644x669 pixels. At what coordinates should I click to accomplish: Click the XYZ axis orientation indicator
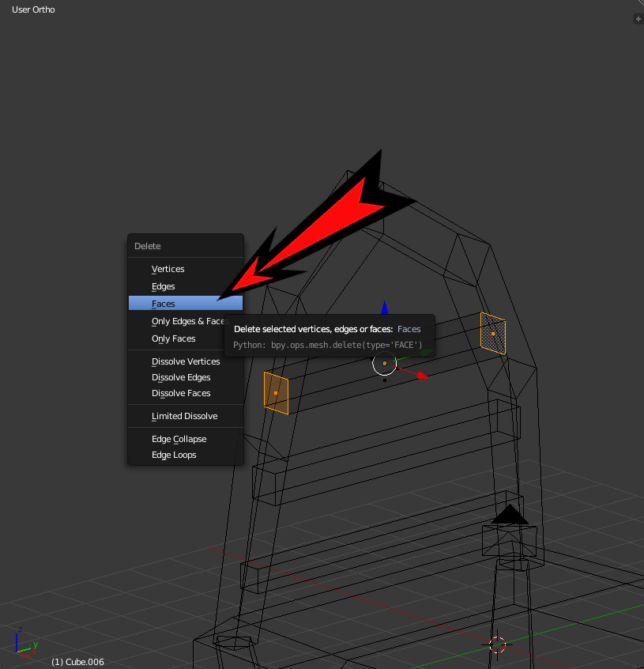coord(26,641)
